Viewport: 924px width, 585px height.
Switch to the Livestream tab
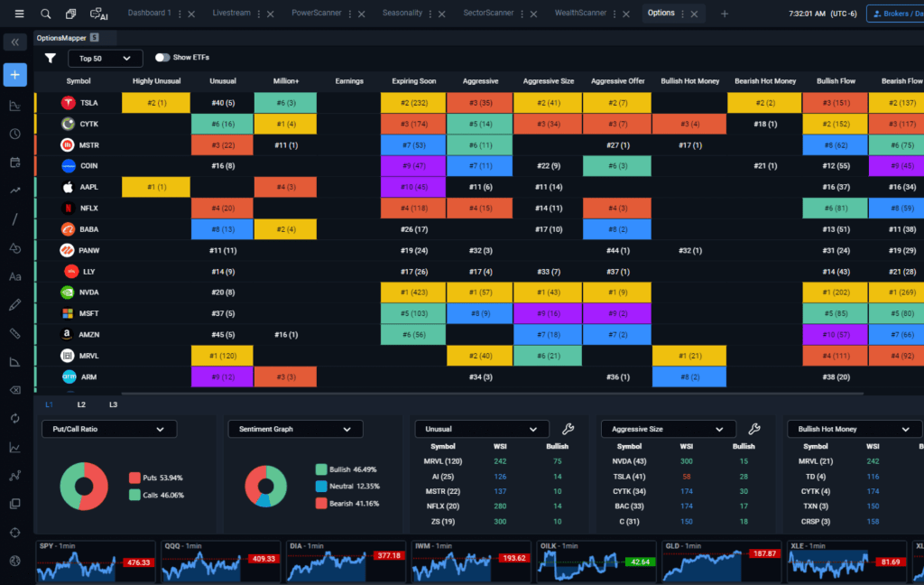(231, 13)
